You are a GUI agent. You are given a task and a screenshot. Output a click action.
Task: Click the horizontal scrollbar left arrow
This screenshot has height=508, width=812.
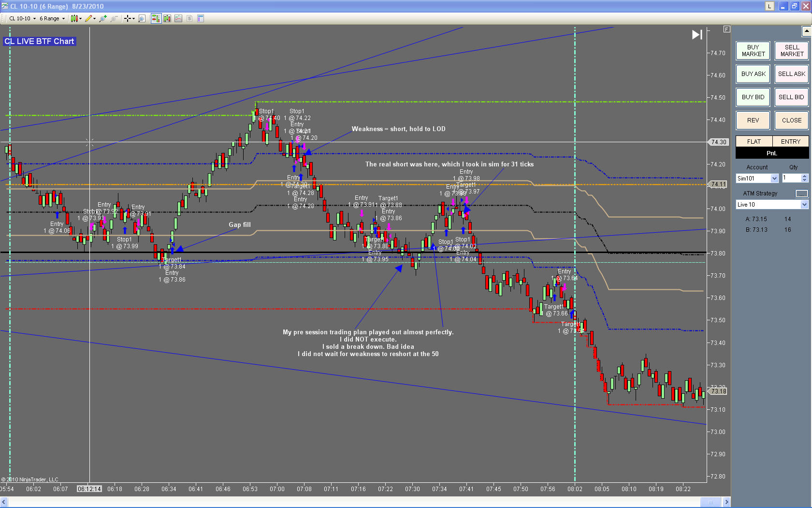tap(4, 502)
